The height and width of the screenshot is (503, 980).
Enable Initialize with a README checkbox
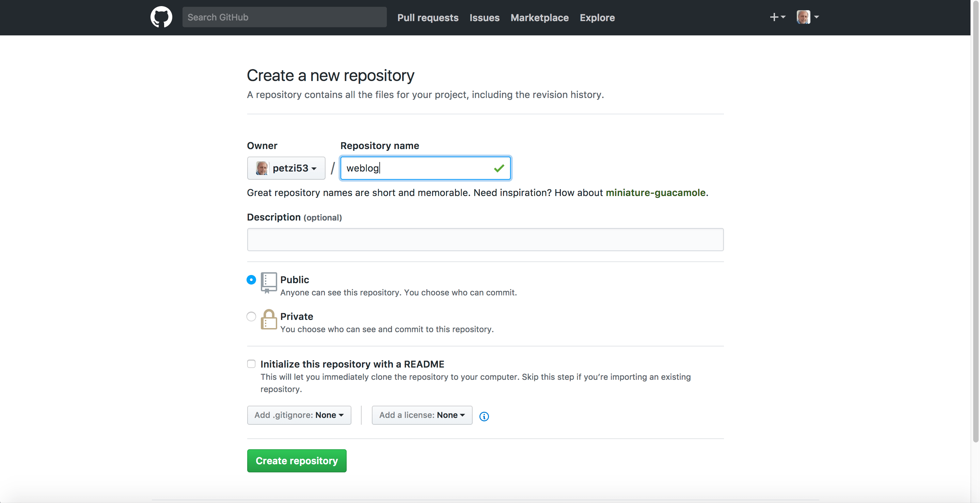251,364
